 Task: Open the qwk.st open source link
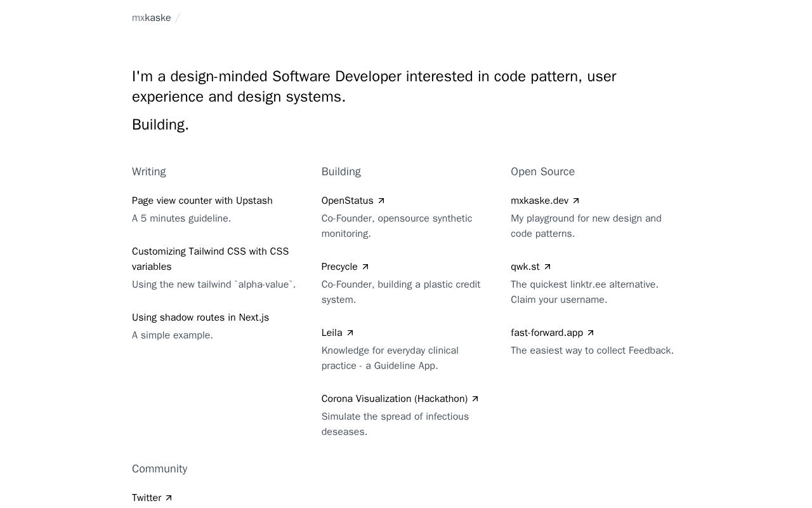pyautogui.click(x=525, y=267)
